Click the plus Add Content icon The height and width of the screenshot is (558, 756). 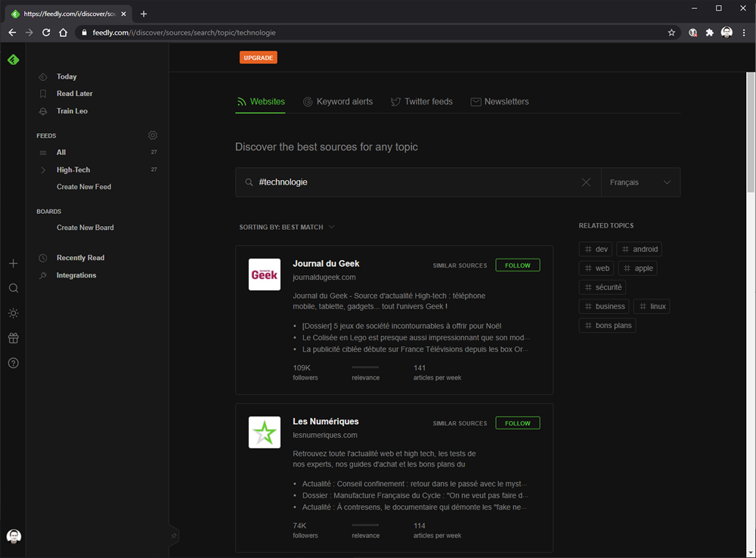coord(14,263)
